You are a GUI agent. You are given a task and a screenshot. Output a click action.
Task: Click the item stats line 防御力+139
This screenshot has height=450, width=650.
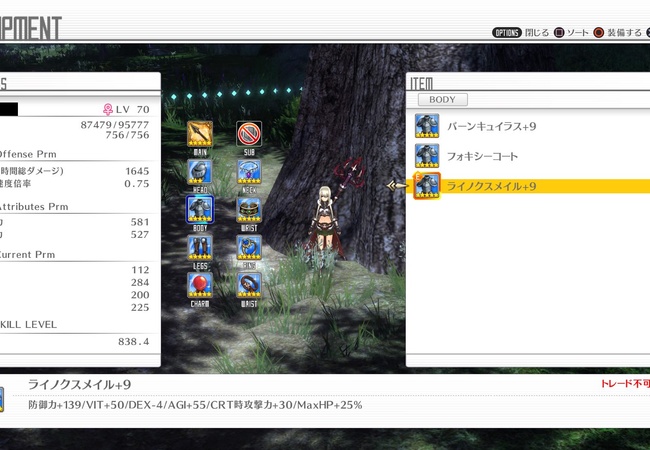pyautogui.click(x=195, y=405)
